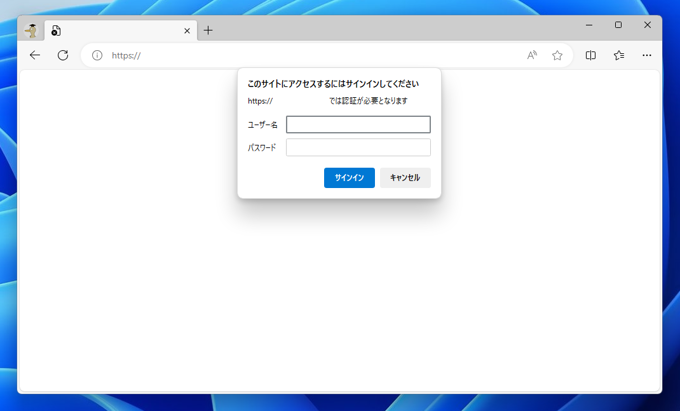The height and width of the screenshot is (411, 680).
Task: Toggle split screen view icon
Action: coord(591,55)
